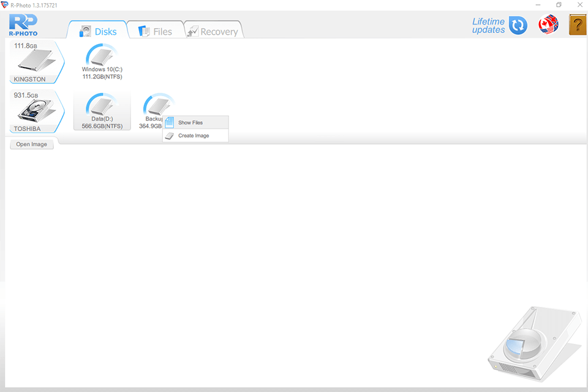Open the language flags selector
This screenshot has width=588, height=392.
pos(548,24)
